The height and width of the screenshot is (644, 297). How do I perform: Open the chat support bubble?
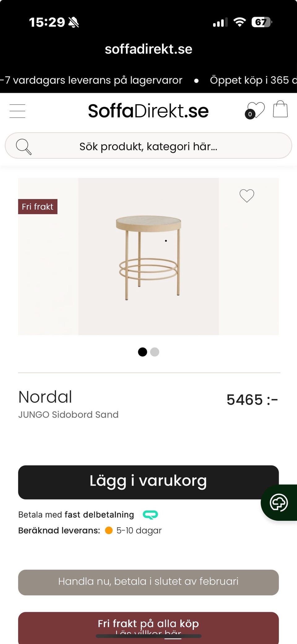(x=279, y=503)
